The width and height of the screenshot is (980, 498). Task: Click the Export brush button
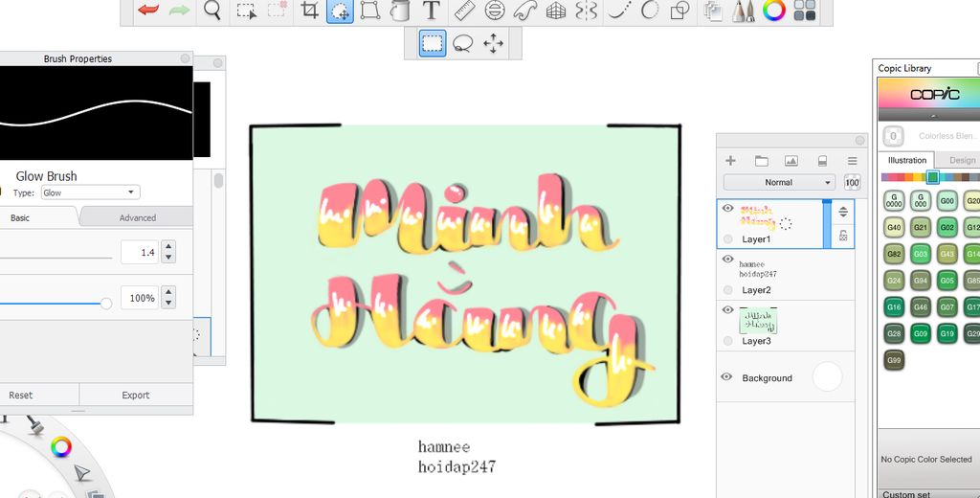tap(136, 395)
